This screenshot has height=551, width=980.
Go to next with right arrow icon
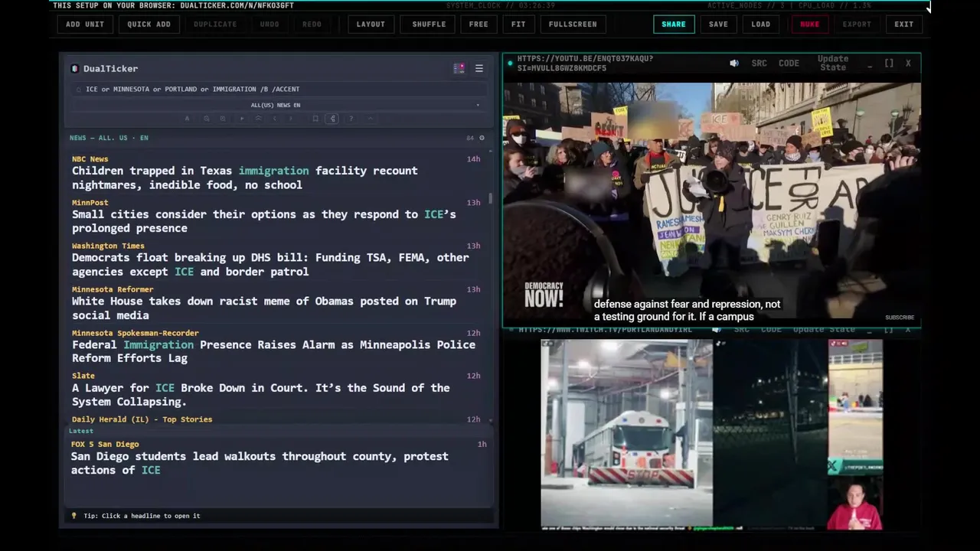[x=291, y=119]
